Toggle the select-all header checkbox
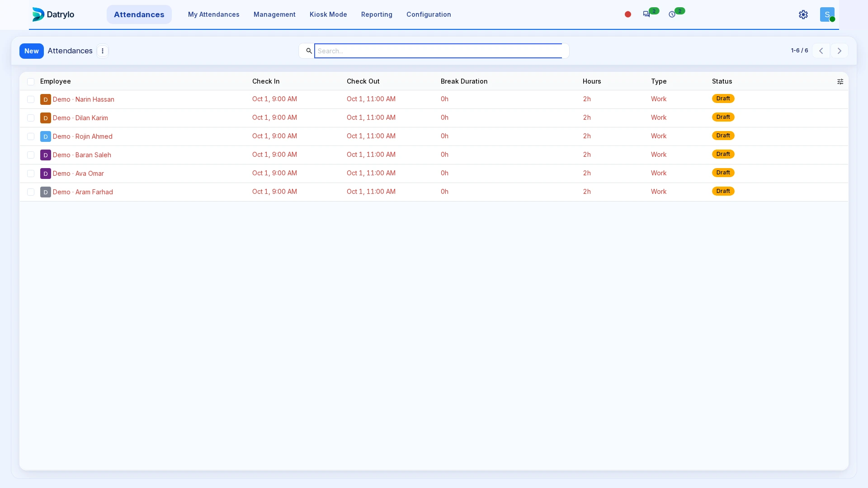Screen dimensions: 868x488 (31, 82)
